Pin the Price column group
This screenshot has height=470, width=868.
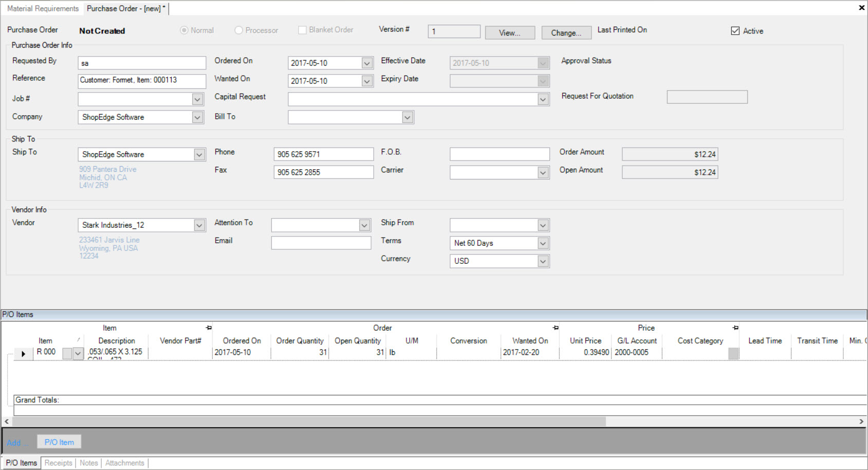735,328
